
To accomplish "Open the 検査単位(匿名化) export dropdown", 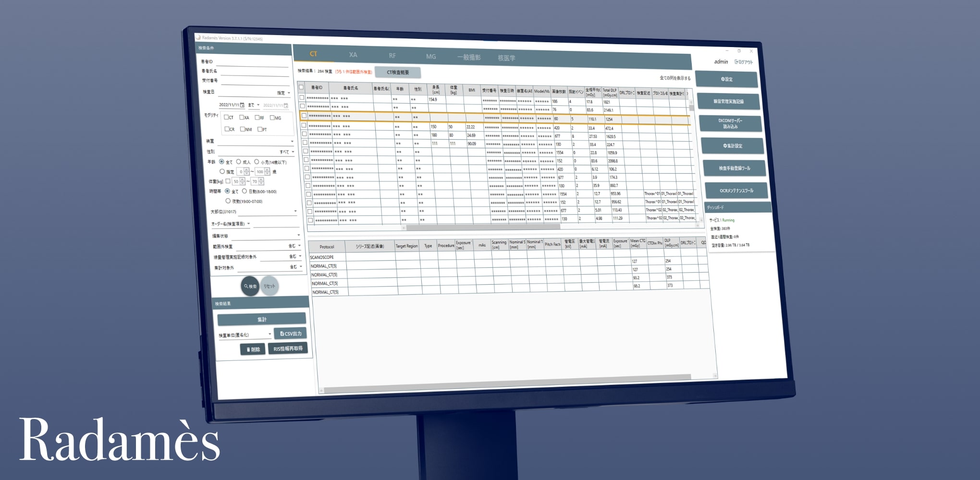I will 245,335.
